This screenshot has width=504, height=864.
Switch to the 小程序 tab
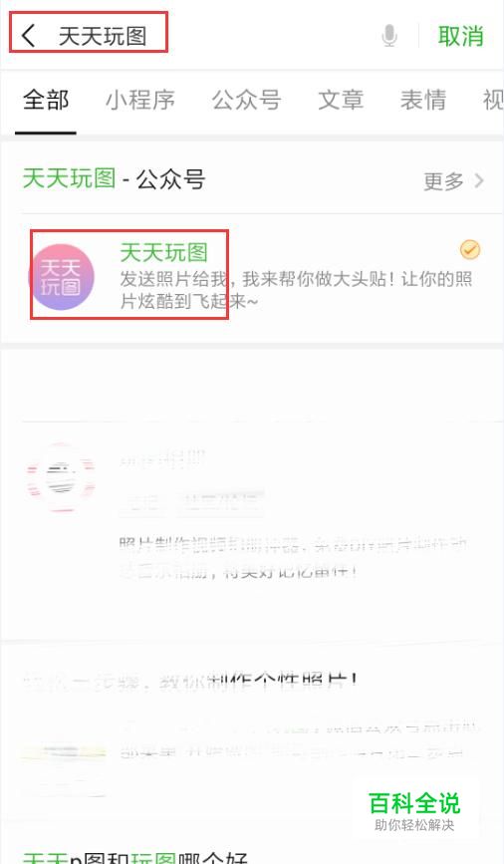pyautogui.click(x=139, y=101)
